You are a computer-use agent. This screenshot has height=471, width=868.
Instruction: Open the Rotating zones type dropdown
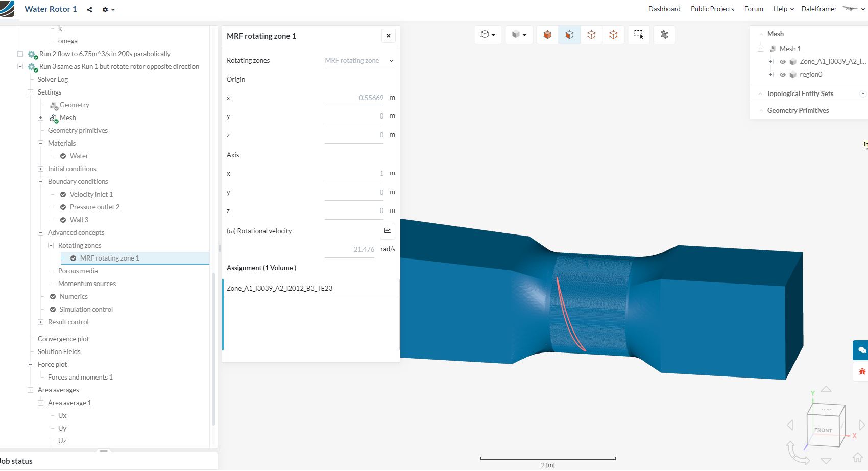click(x=359, y=61)
